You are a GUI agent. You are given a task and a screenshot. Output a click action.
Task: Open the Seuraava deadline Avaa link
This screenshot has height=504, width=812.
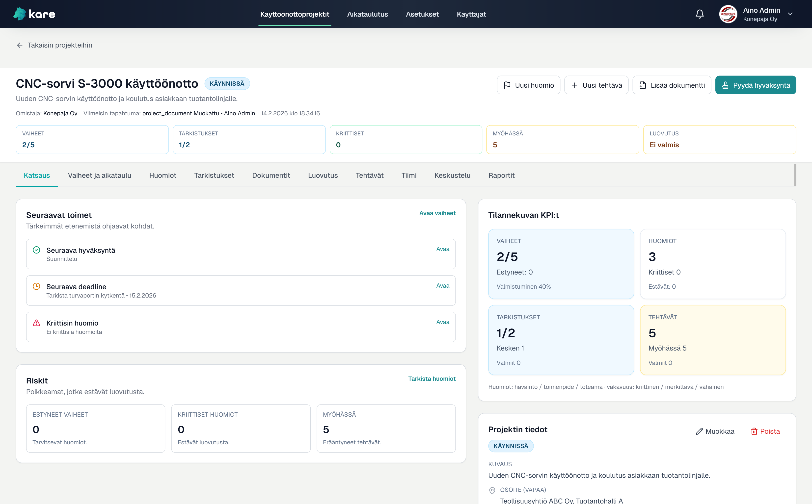click(442, 286)
